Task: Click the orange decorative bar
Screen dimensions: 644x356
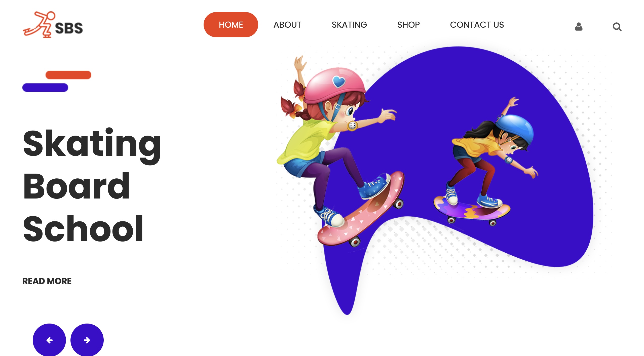Action: (x=68, y=75)
